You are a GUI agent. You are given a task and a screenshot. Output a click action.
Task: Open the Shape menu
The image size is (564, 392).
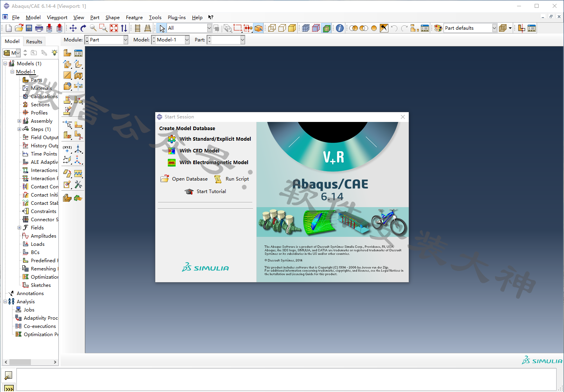point(113,18)
